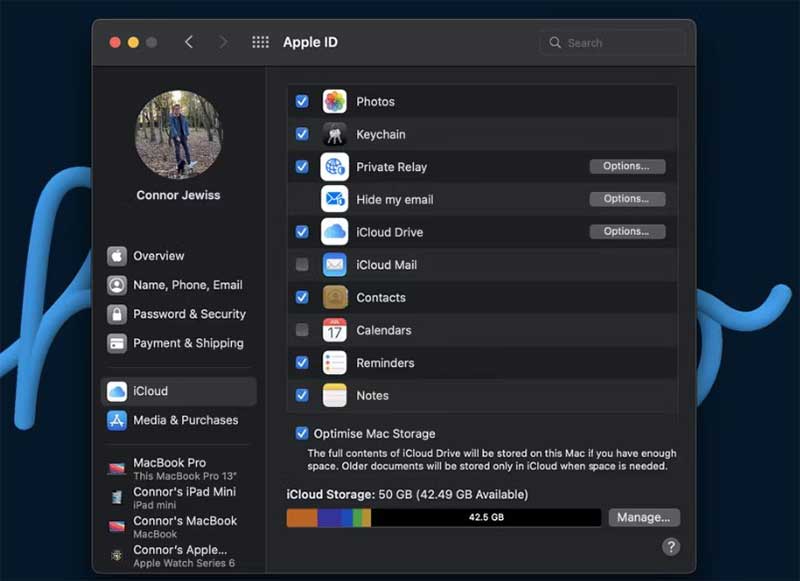Click the orange segment of storage bar

tap(302, 517)
